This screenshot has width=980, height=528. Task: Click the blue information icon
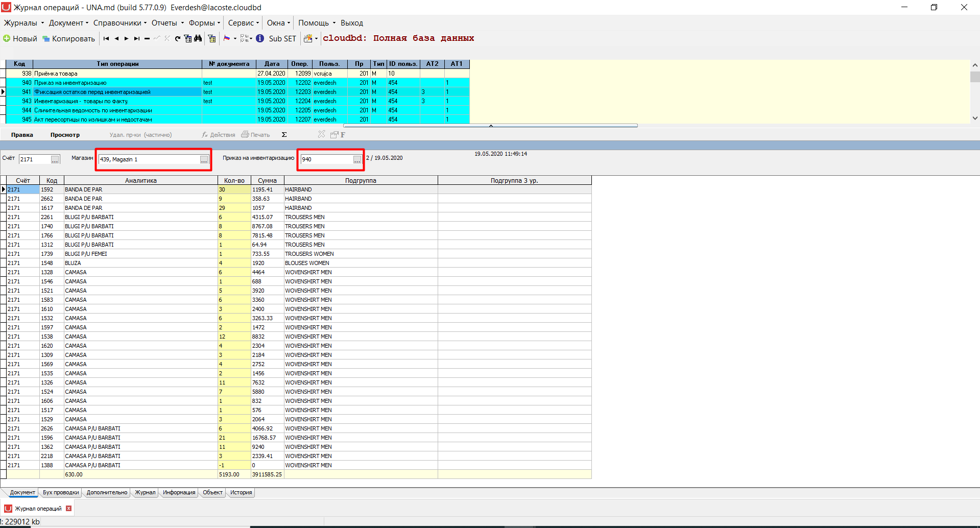tap(260, 38)
